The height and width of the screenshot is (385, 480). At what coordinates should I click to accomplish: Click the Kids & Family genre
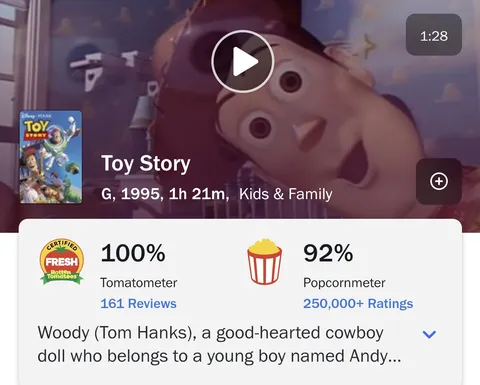coord(286,194)
